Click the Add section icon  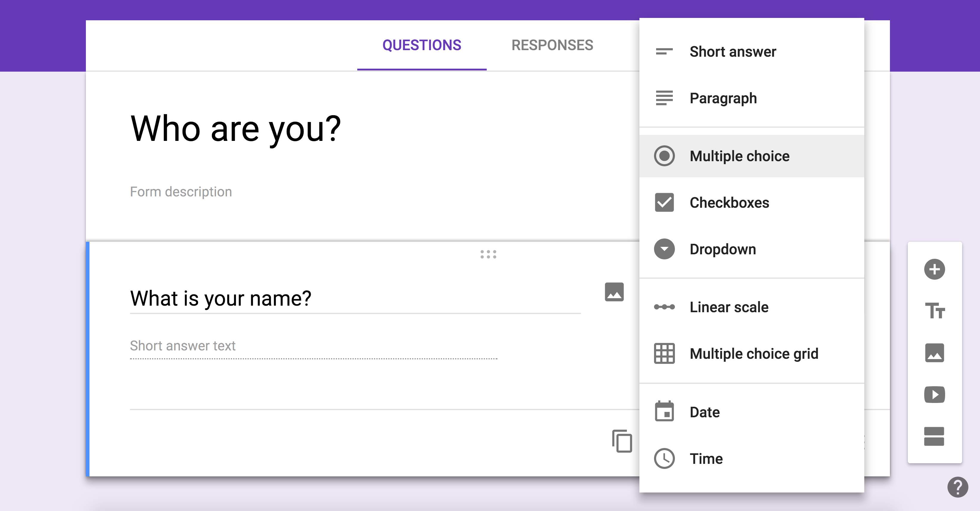coord(934,436)
